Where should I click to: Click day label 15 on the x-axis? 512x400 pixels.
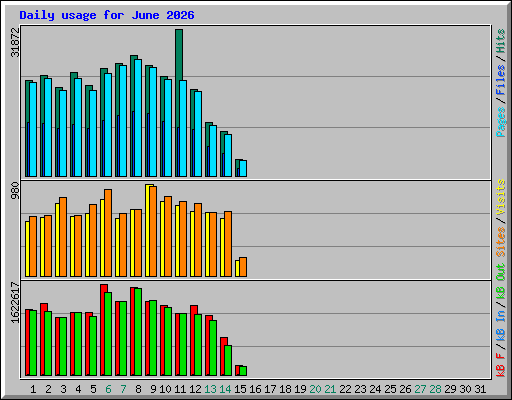click(240, 389)
